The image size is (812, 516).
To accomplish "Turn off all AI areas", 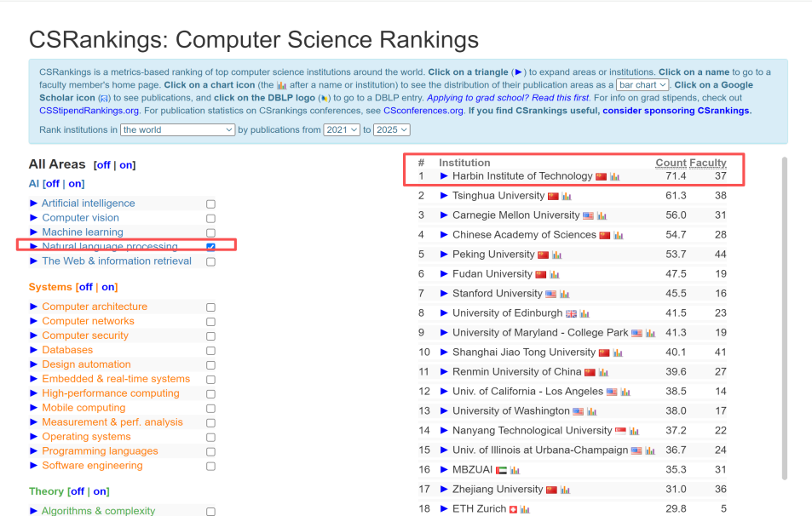I will click(x=51, y=184).
